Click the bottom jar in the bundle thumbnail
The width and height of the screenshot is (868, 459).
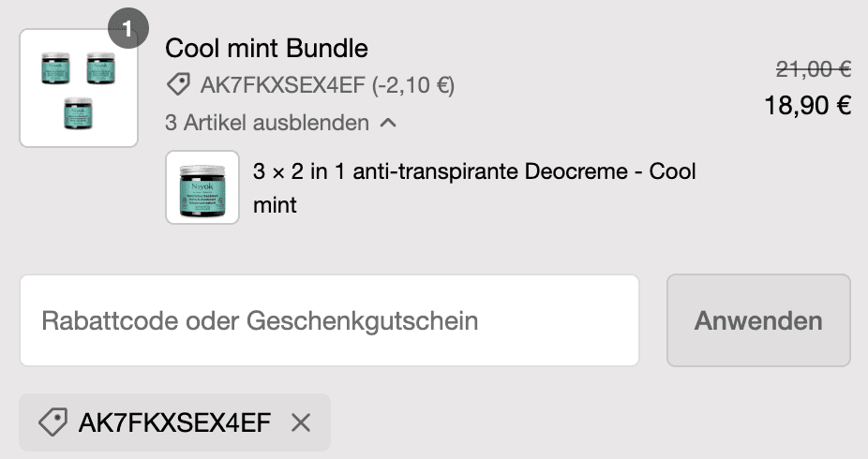click(x=78, y=112)
